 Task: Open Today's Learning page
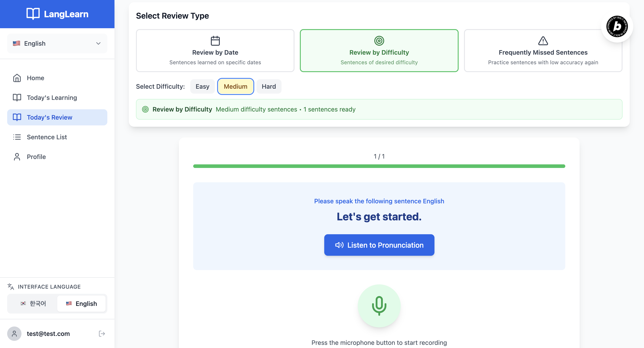[52, 98]
